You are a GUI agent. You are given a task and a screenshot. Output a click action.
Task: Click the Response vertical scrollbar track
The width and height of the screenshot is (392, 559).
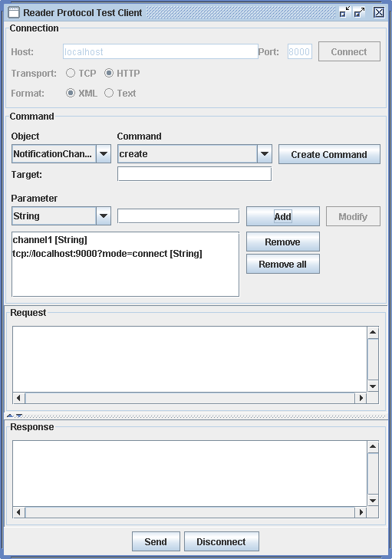pos(373,473)
